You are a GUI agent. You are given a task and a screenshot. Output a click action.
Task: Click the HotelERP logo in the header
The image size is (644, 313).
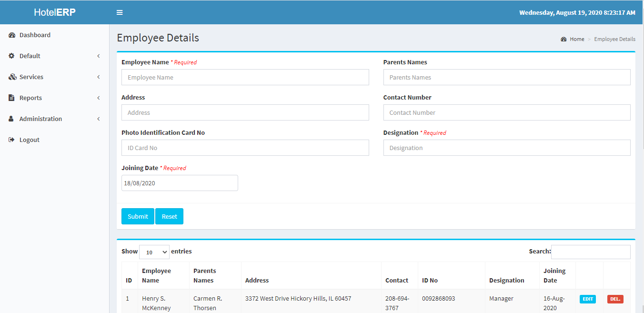click(x=54, y=12)
